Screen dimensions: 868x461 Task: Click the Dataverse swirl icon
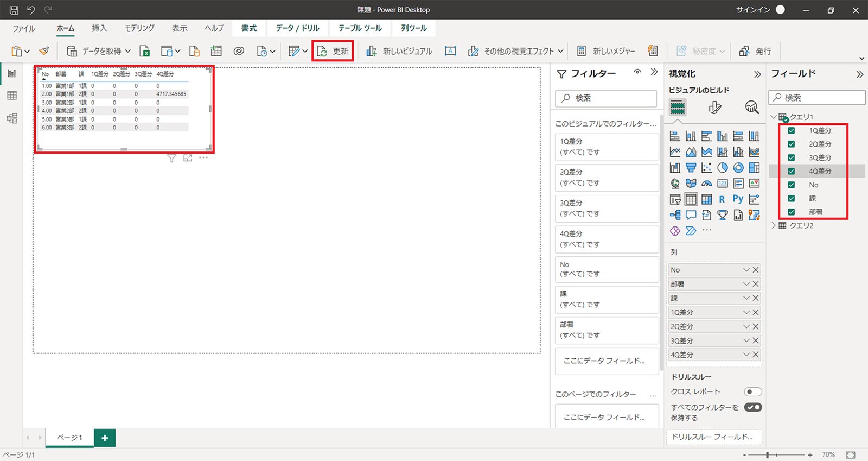tap(239, 51)
